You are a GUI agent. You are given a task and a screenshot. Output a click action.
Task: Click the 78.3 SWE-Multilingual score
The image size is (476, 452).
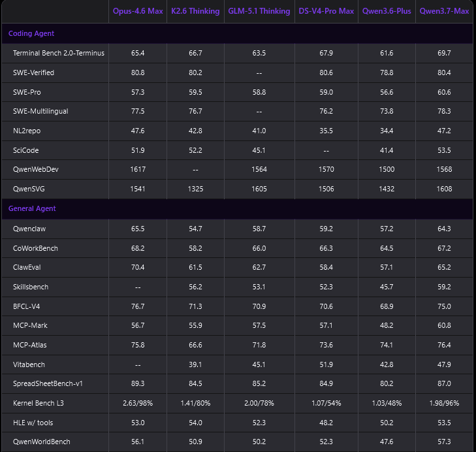(x=444, y=111)
